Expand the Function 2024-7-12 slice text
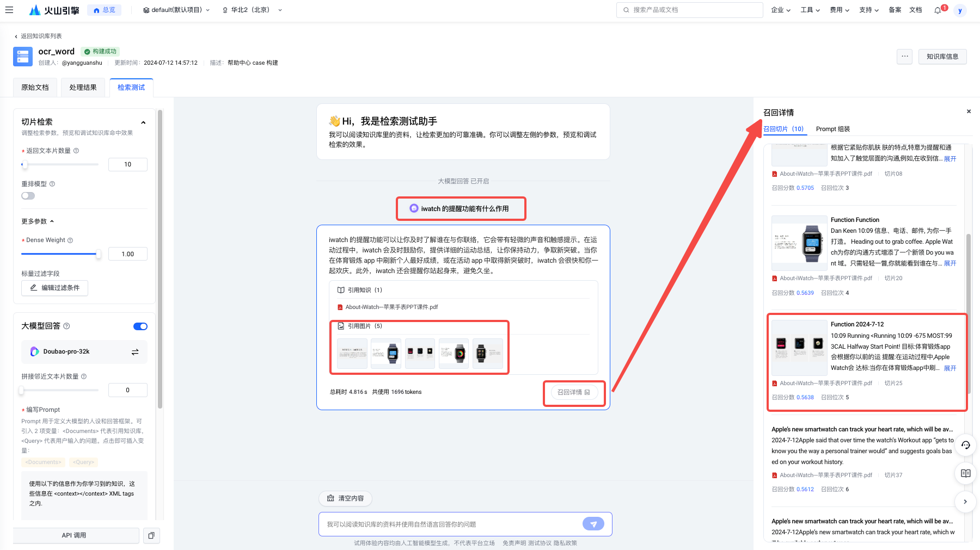This screenshot has width=980, height=550. pos(950,368)
